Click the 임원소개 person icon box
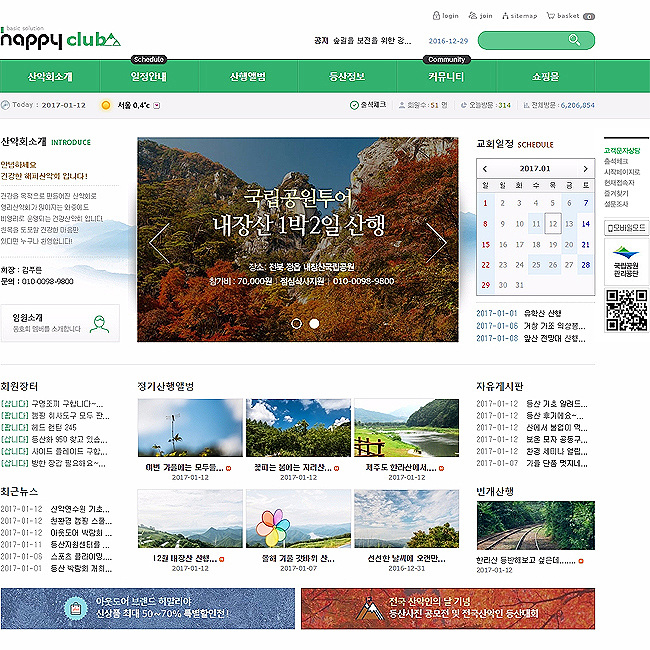This screenshot has height=650, width=650. click(60, 323)
